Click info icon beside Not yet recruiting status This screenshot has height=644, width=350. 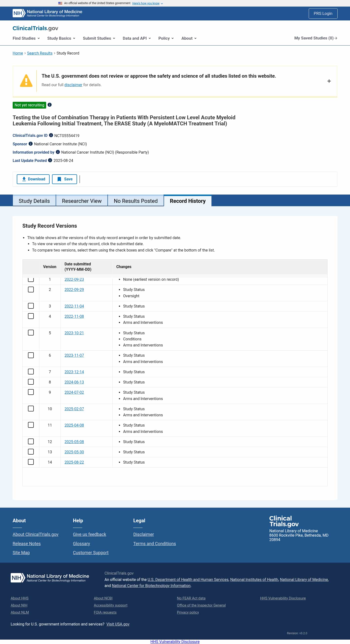tap(50, 105)
